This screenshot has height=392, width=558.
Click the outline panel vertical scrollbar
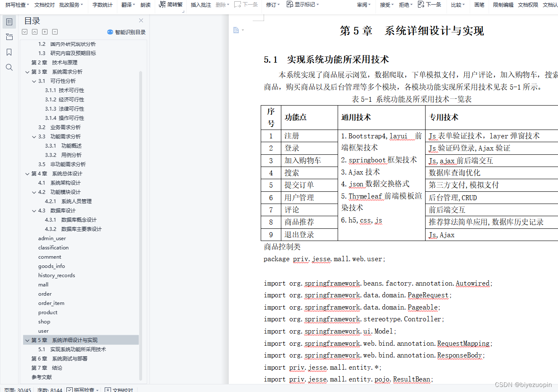(x=140, y=225)
